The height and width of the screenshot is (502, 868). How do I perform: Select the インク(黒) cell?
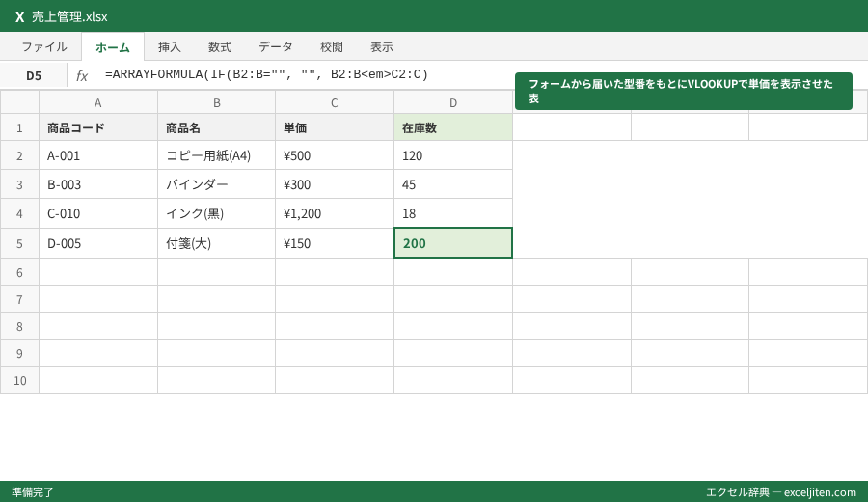coord(216,214)
